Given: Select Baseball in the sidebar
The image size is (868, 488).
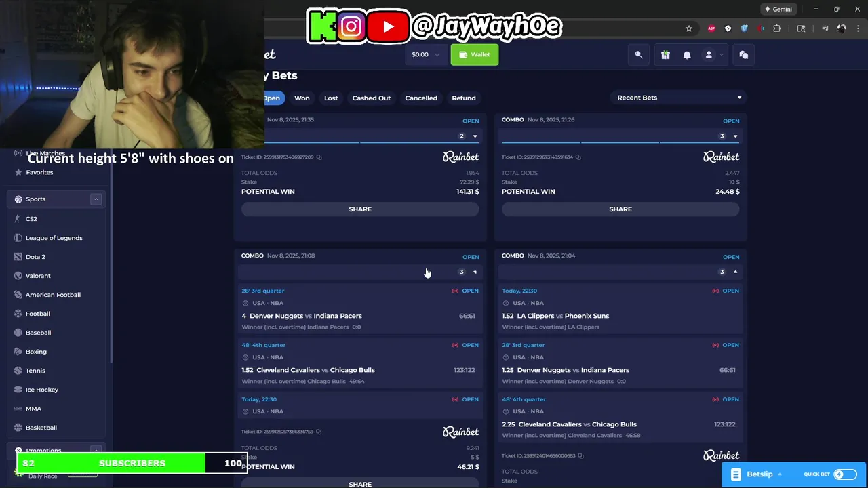Looking at the screenshot, I should tap(38, 333).
